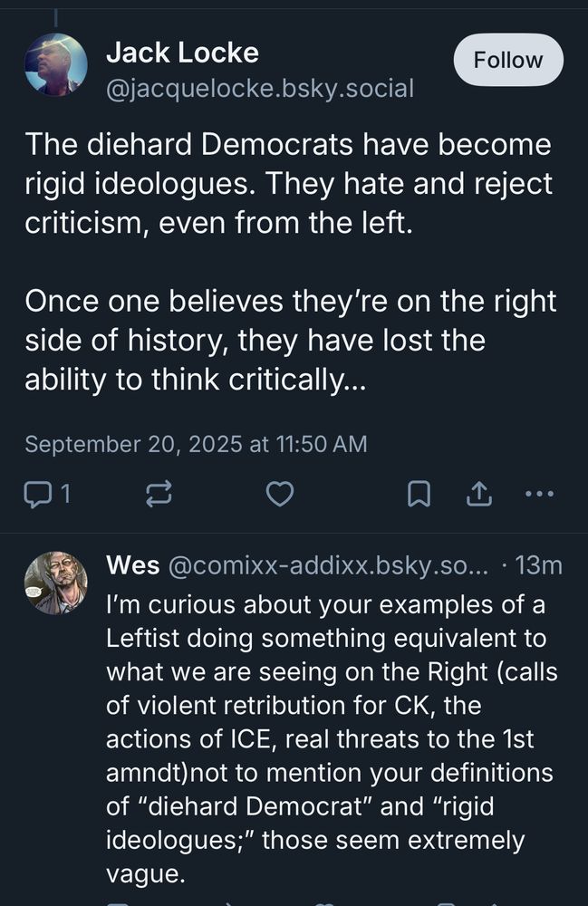The image size is (588, 906).
Task: Click the Jack Locke display name
Action: pyautogui.click(x=182, y=53)
